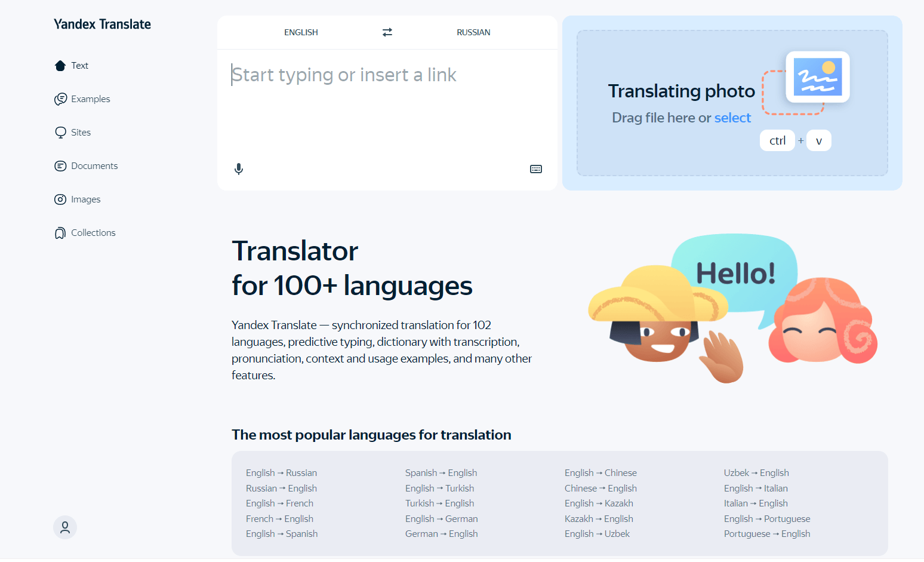Click the Sites bubble icon
The height and width of the screenshot is (562, 924).
coord(60,133)
